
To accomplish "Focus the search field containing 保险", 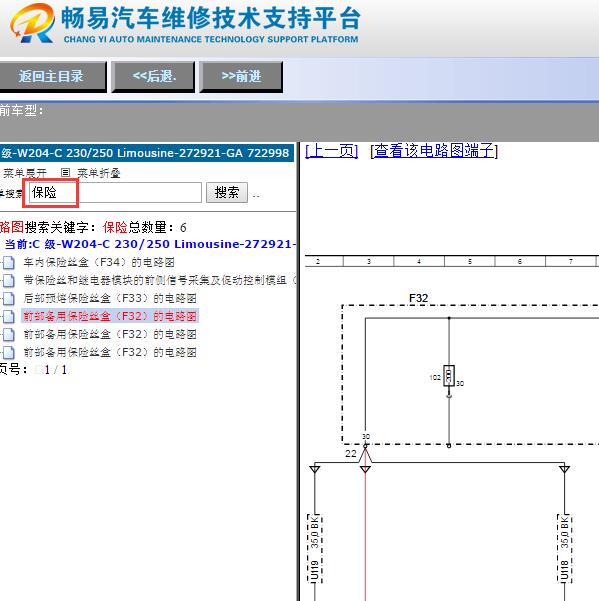I will [115, 192].
